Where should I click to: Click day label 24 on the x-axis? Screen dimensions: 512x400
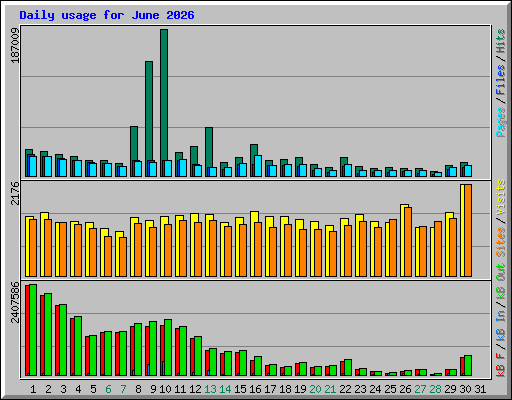(x=375, y=389)
